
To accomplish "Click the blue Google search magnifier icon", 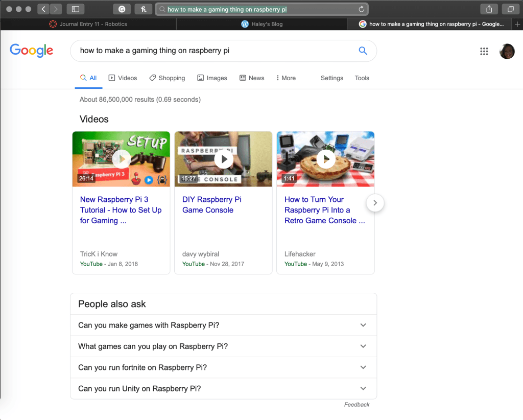I will click(x=363, y=51).
